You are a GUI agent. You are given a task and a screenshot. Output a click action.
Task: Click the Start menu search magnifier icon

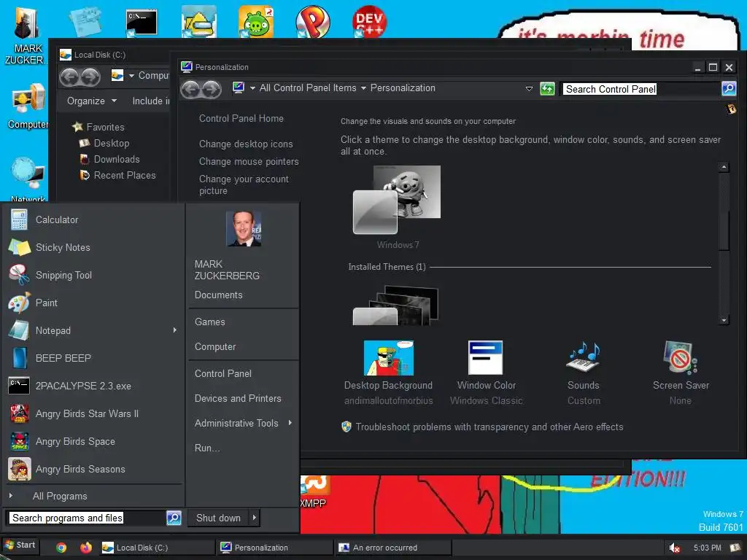point(174,518)
